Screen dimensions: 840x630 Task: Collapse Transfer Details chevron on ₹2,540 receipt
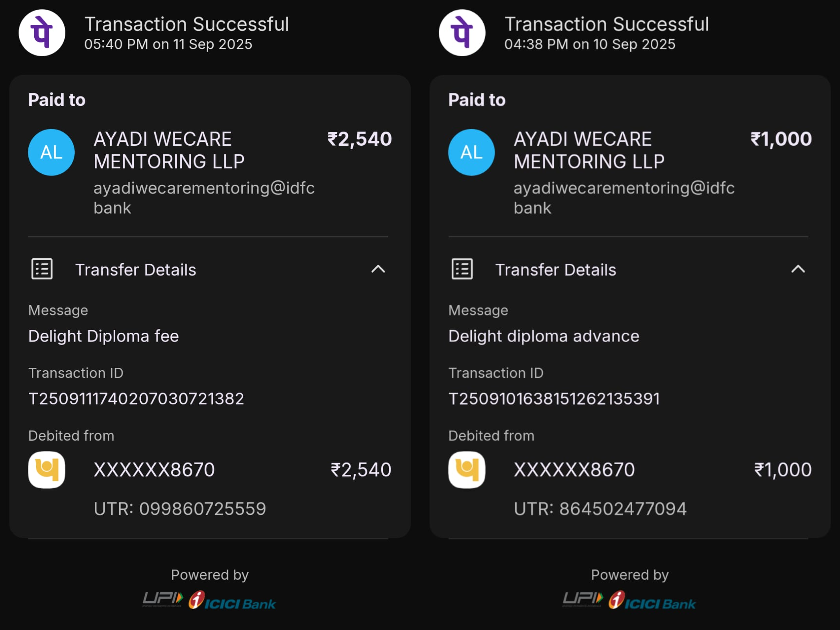378,269
